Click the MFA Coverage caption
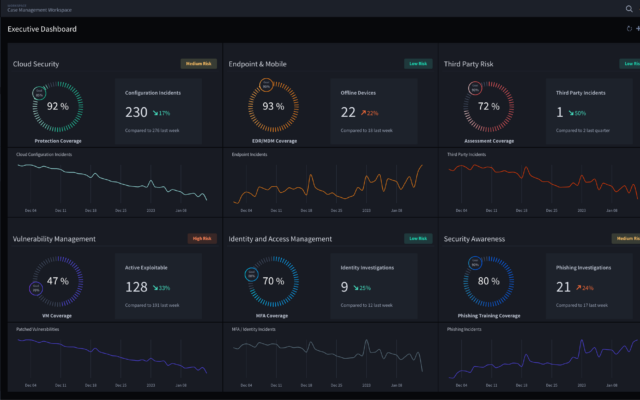Image resolution: width=640 pixels, height=400 pixels. (x=272, y=316)
